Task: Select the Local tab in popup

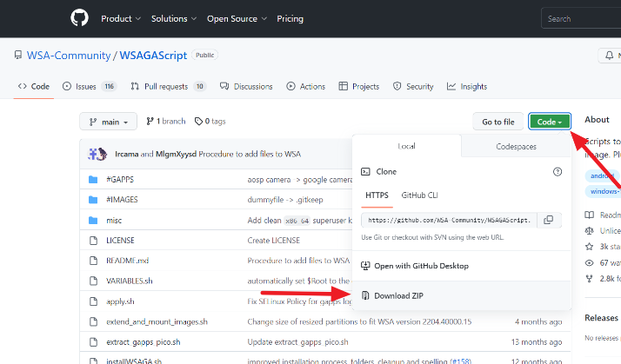Action: click(x=406, y=146)
